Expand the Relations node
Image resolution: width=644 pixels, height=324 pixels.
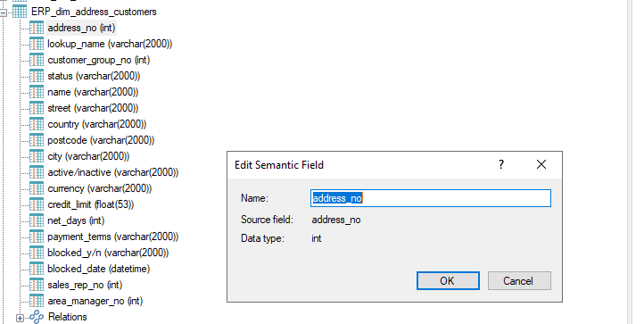tap(20, 318)
